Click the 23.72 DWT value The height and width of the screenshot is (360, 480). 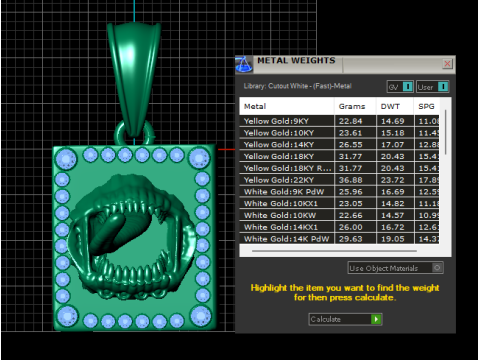392,180
